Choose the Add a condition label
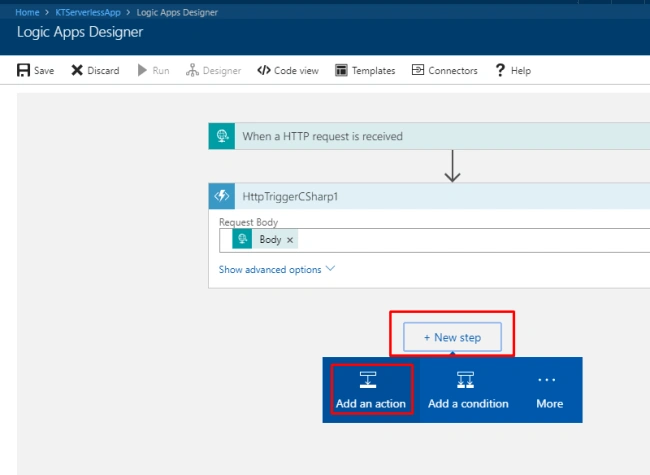Screen dimensions: 650x475 point(468,404)
